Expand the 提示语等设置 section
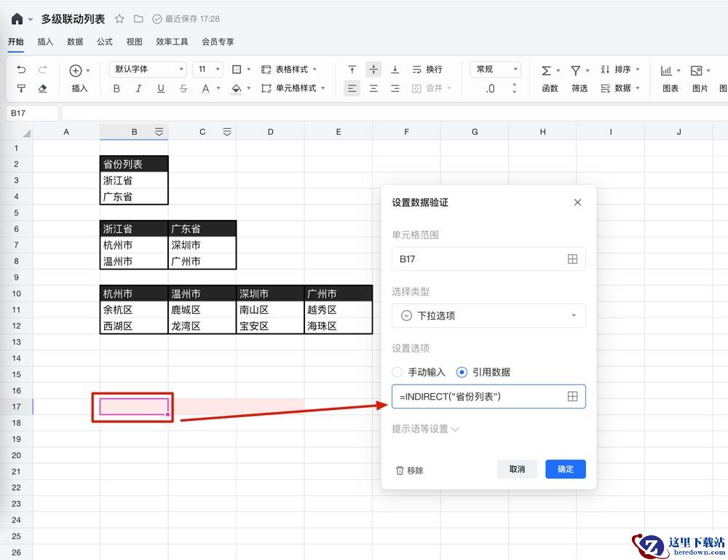 click(425, 429)
